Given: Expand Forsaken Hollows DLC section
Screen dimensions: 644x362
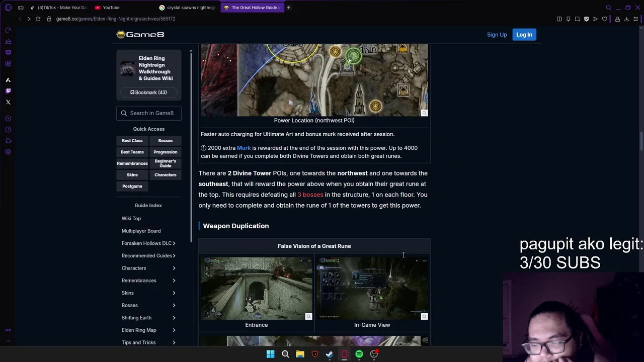Looking at the screenshot, I should pyautogui.click(x=148, y=243).
